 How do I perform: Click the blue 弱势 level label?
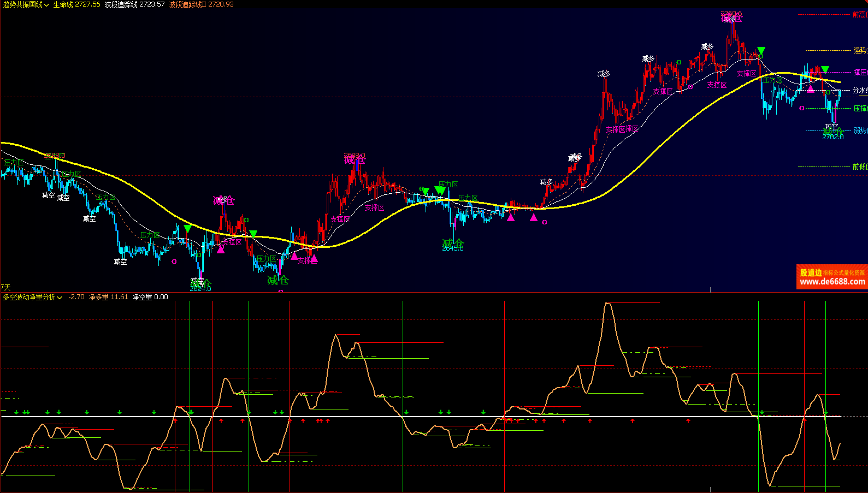point(860,130)
